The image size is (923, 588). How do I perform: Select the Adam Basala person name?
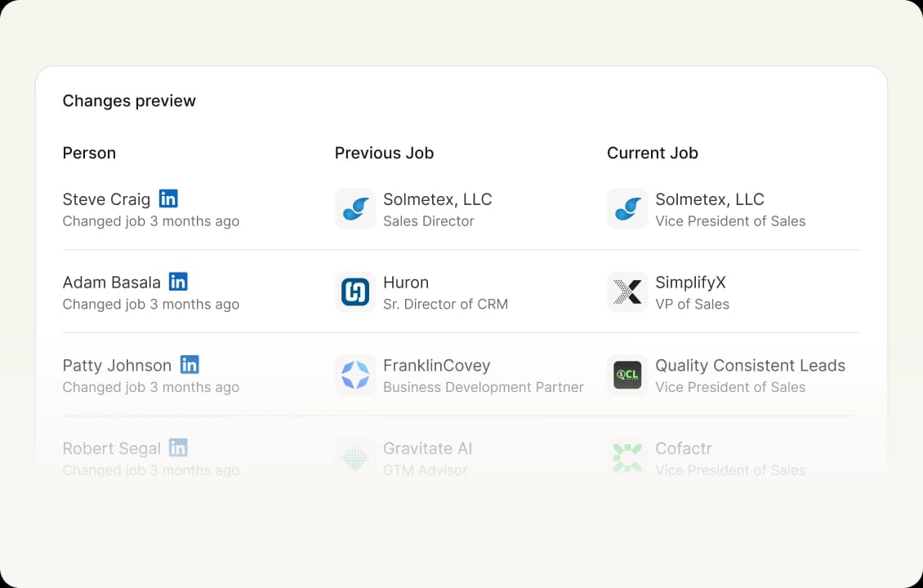point(111,283)
